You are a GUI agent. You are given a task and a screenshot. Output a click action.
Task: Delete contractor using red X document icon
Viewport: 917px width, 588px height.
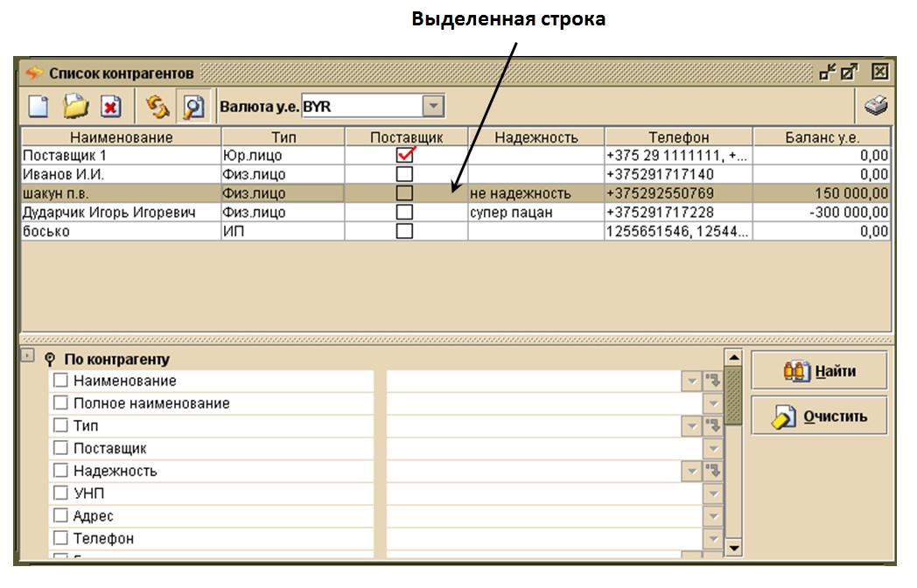pyautogui.click(x=110, y=107)
